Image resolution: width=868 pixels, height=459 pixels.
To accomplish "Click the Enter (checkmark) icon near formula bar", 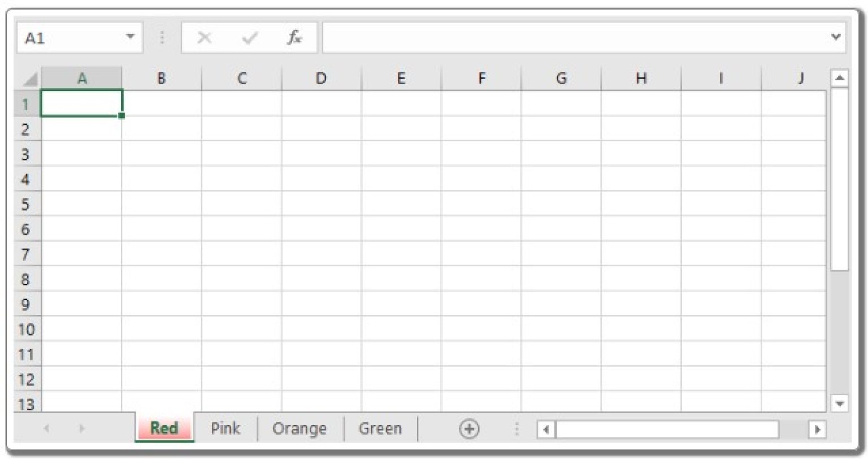I will [250, 38].
